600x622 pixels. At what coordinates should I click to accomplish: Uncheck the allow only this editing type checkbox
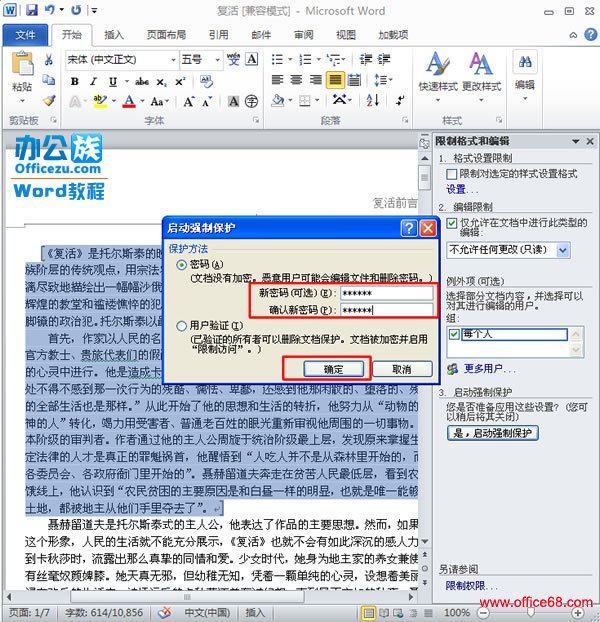(452, 223)
